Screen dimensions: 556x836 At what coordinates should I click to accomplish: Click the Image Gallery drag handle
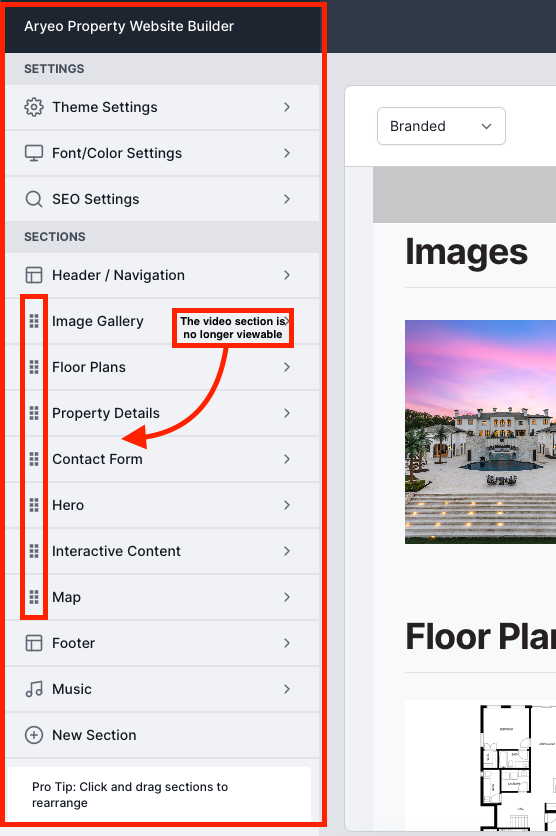click(34, 321)
